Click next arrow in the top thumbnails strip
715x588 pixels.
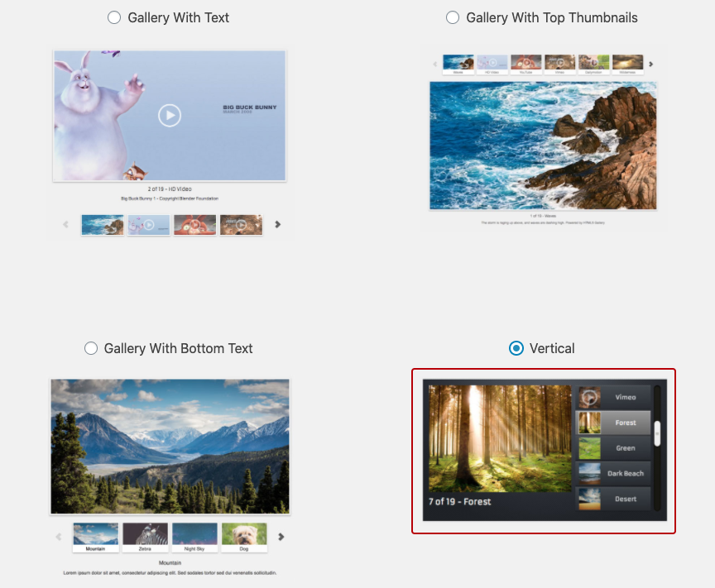click(x=650, y=64)
